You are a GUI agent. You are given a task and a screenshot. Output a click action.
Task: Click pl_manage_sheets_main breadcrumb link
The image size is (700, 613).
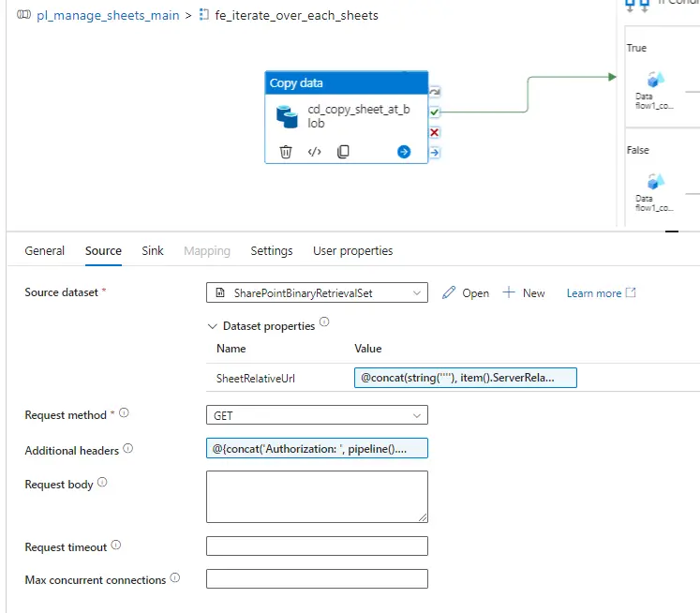[108, 15]
